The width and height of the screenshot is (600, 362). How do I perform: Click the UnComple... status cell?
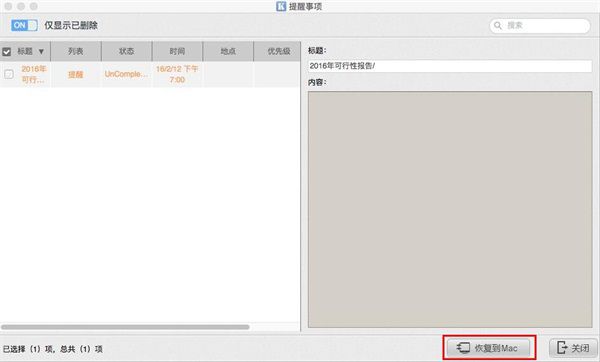pos(126,74)
